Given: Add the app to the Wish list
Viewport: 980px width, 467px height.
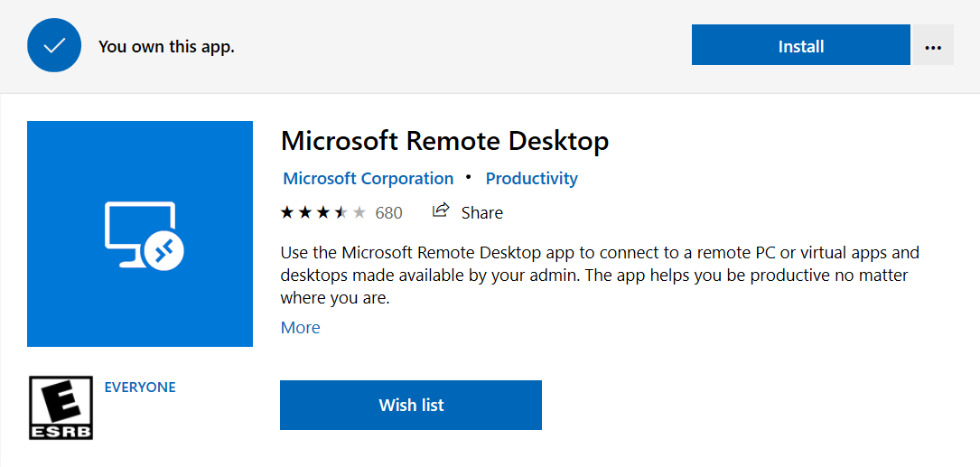Looking at the screenshot, I should tap(411, 405).
